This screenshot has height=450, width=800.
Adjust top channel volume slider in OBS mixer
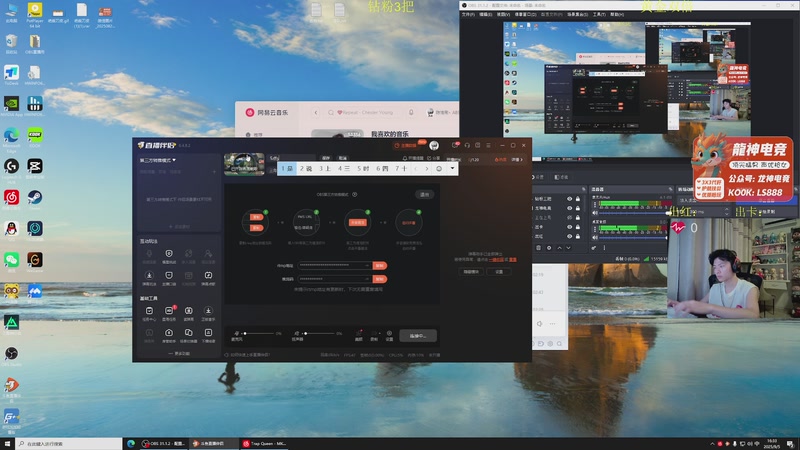[x=633, y=212]
